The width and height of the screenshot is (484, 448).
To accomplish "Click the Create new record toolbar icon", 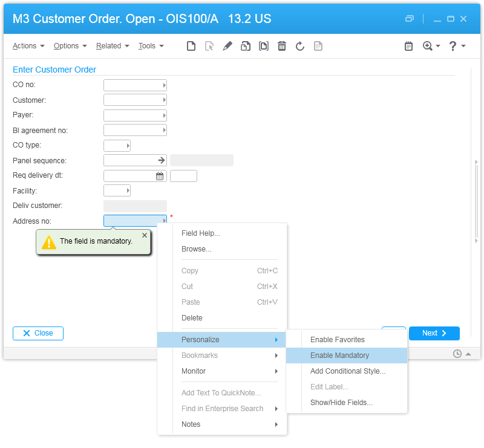I will (x=191, y=46).
